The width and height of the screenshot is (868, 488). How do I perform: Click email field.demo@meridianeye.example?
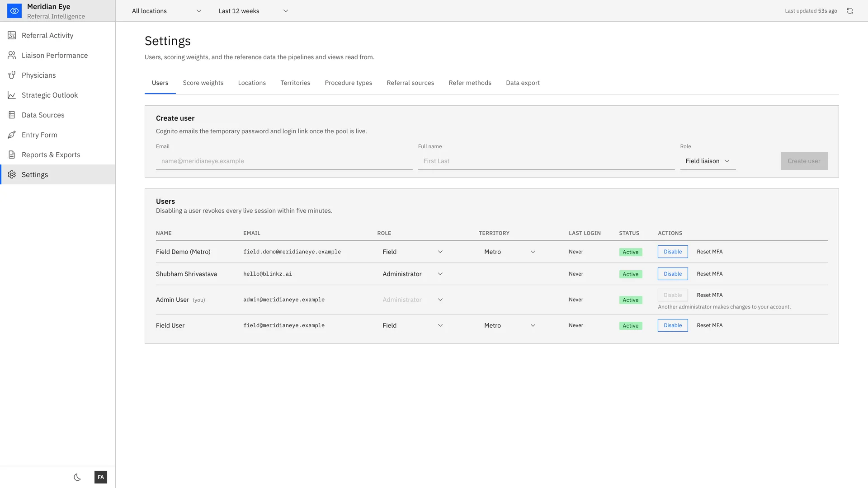(x=292, y=252)
